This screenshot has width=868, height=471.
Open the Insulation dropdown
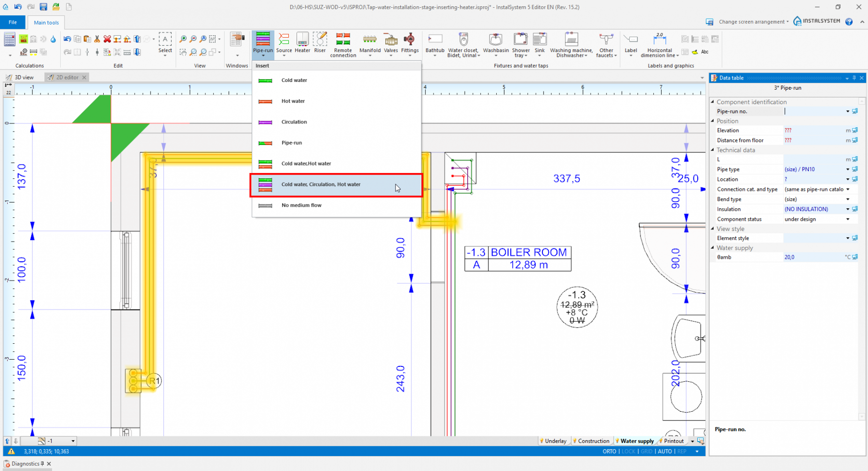click(x=847, y=209)
